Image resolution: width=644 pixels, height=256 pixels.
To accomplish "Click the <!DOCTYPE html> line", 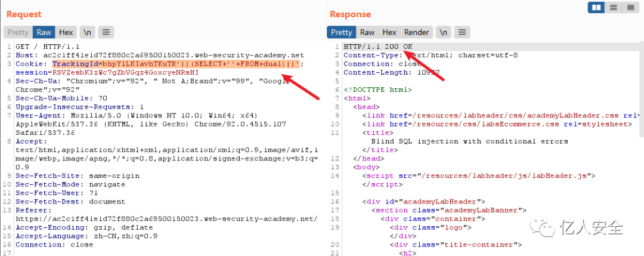I will click(x=378, y=89).
